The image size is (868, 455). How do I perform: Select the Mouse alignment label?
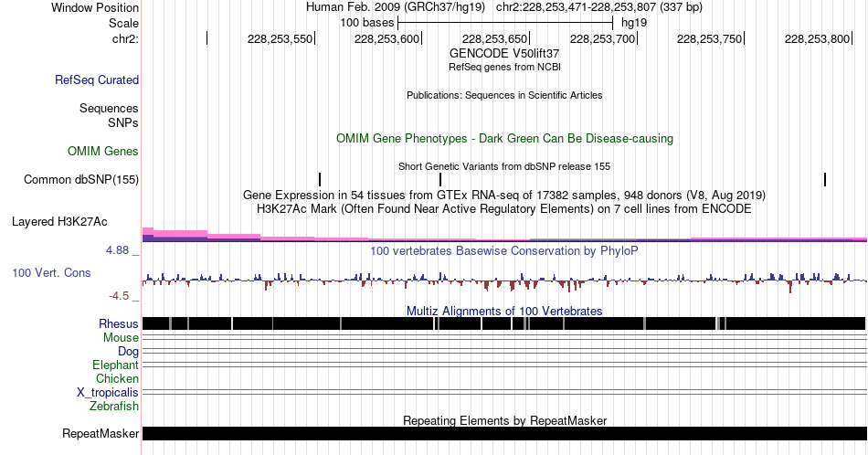pyautogui.click(x=121, y=338)
